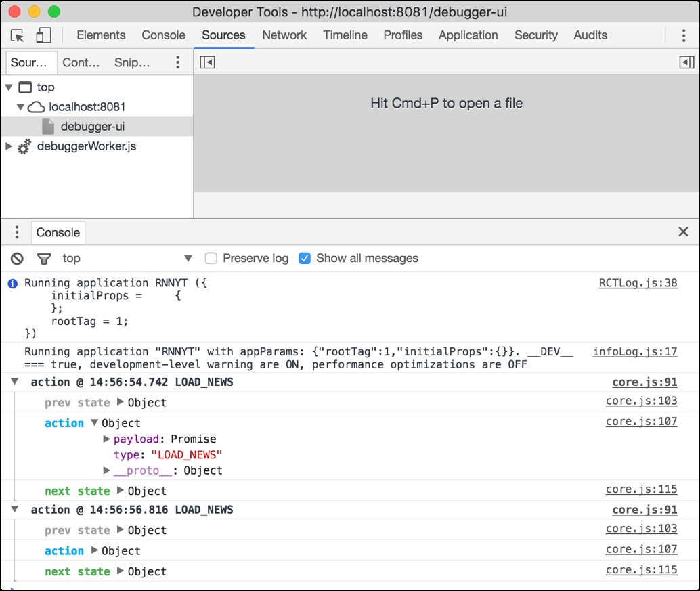Collapse the 14:56:54.742 LOAD_NEWS action group
Image resolution: width=700 pixels, height=591 pixels.
point(15,382)
